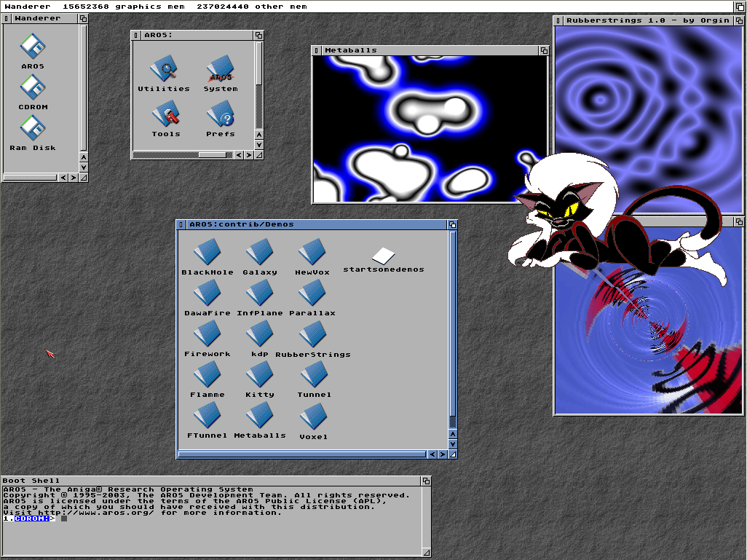Close the AROS:contrib/Demos window

pos(181,224)
